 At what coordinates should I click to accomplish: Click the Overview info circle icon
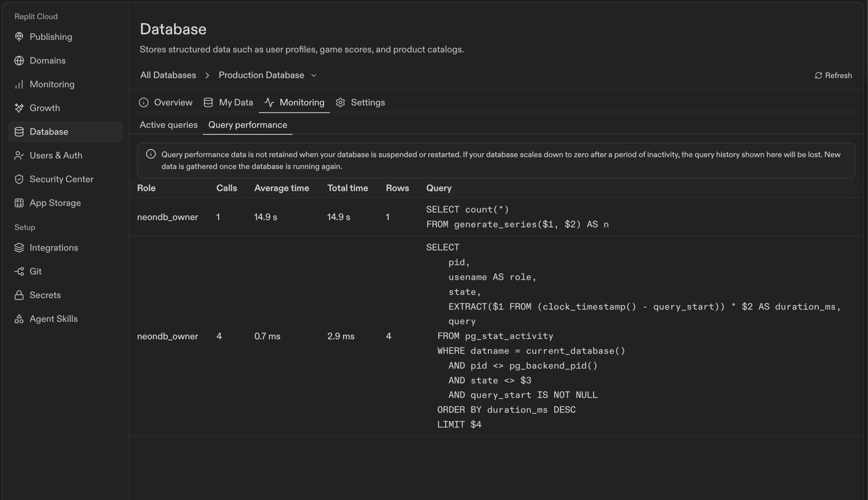click(144, 102)
